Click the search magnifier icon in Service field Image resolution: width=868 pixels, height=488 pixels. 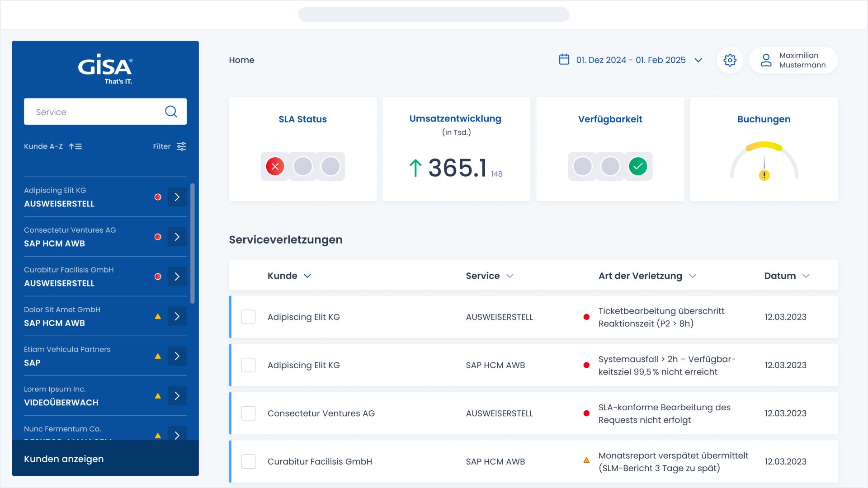171,112
